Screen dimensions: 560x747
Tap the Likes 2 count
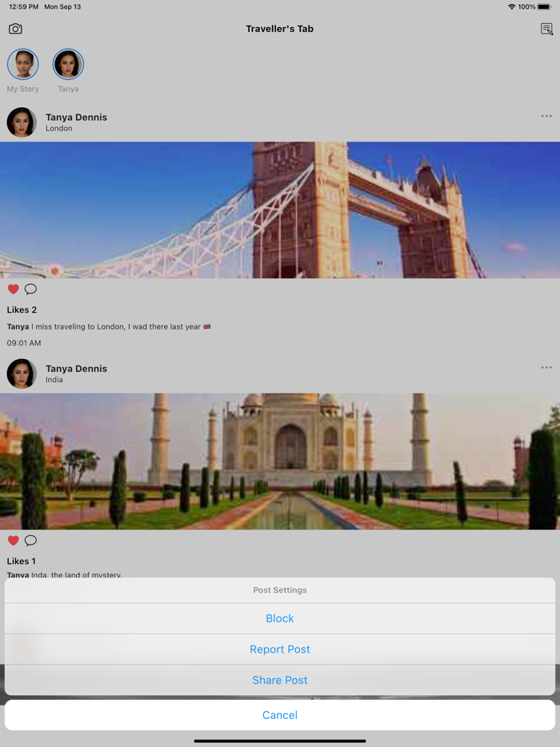tap(22, 310)
